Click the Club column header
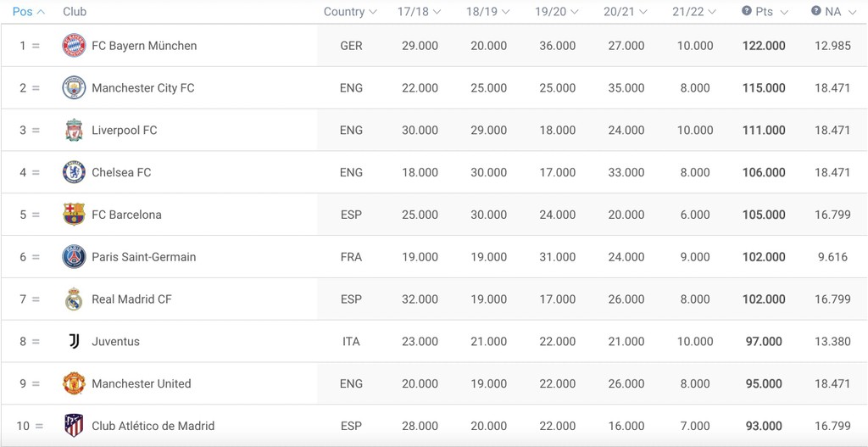The image size is (868, 447). (x=75, y=12)
